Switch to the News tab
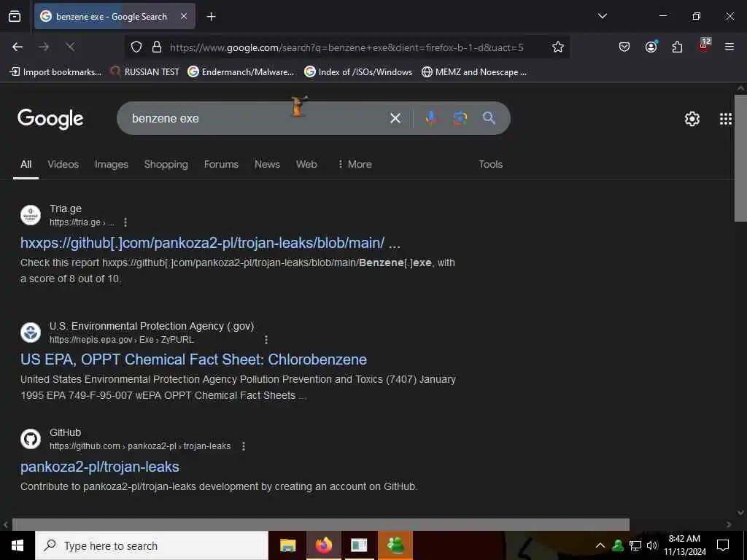The image size is (747, 560). coord(267,164)
